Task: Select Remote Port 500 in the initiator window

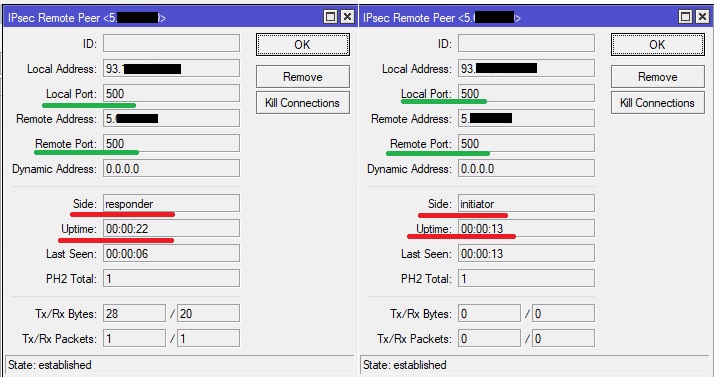Action: (x=526, y=143)
